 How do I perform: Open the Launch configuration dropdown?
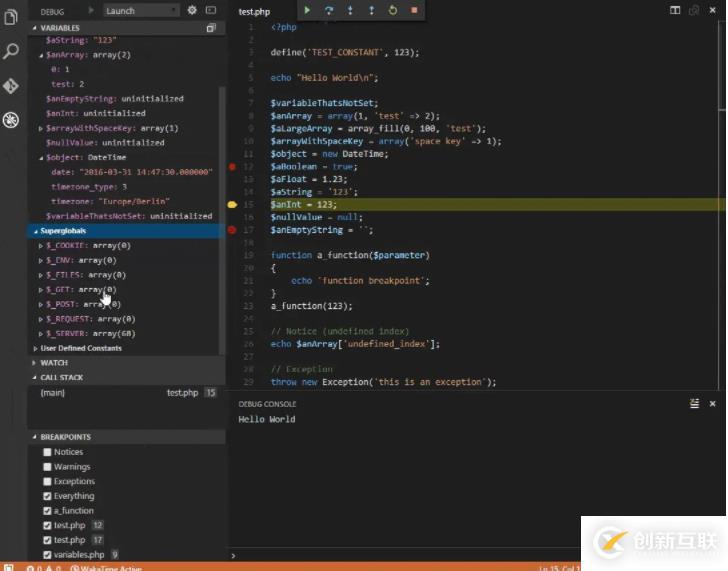[x=142, y=10]
